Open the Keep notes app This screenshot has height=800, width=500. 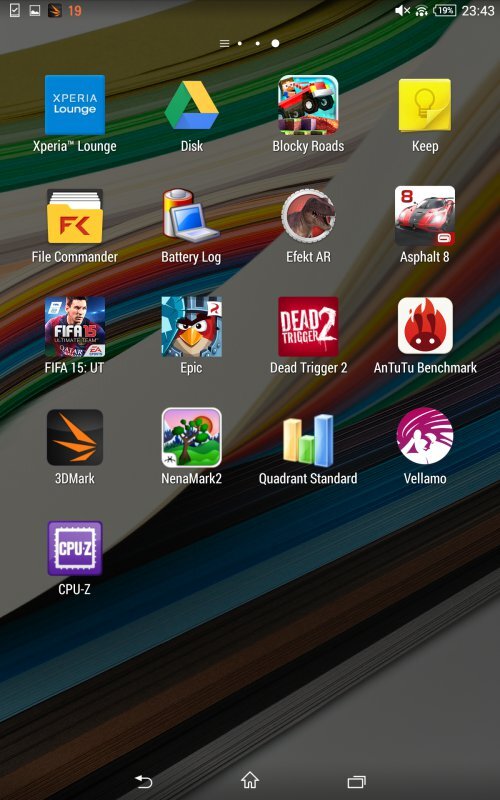click(x=425, y=105)
